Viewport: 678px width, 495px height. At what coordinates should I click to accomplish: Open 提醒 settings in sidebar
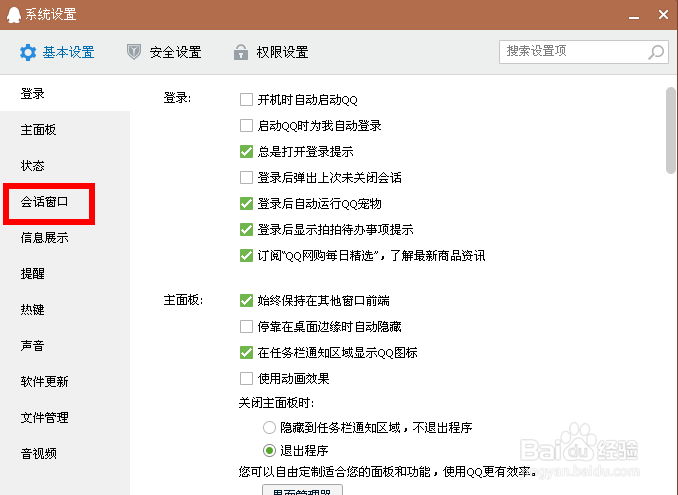(x=65, y=273)
